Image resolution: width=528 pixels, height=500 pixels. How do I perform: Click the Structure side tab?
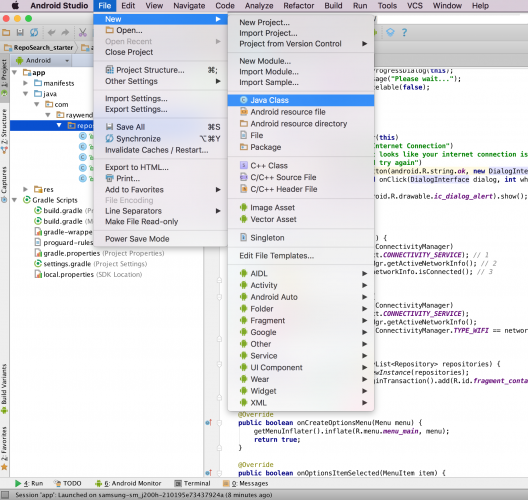coord(4,131)
